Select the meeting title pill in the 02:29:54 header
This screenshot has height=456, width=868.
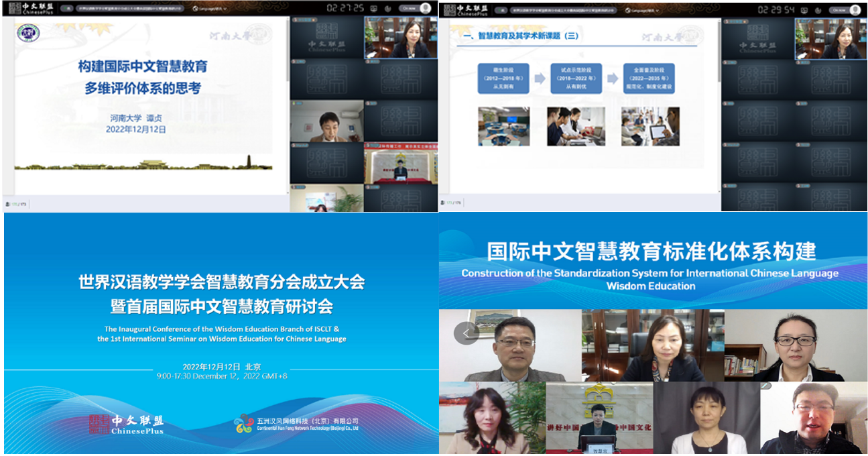pos(563,10)
